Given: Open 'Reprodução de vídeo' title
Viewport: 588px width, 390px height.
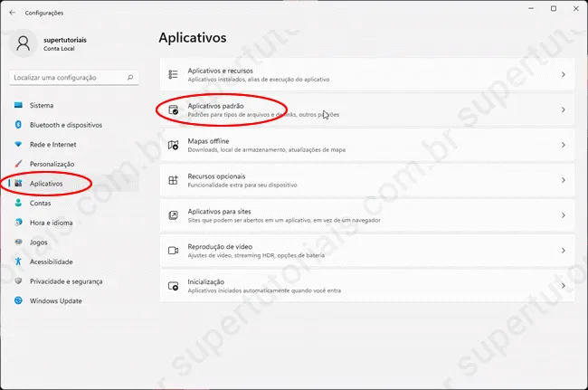Looking at the screenshot, I should 220,247.
